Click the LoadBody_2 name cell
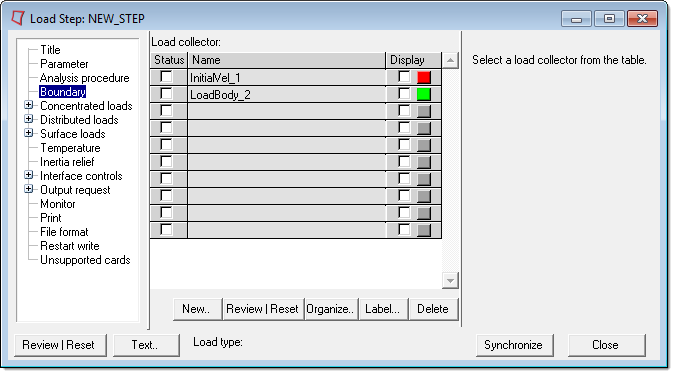 pos(287,94)
